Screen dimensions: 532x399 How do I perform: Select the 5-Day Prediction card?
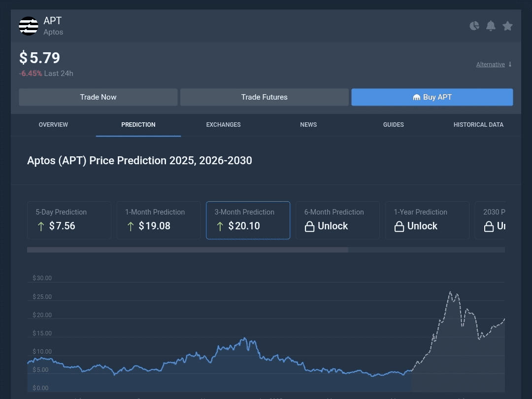click(x=69, y=220)
